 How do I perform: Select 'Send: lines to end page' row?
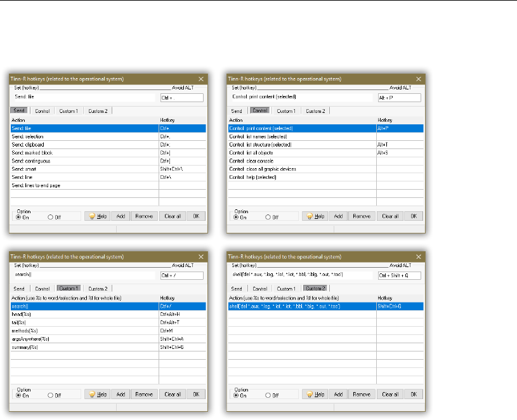pos(108,185)
